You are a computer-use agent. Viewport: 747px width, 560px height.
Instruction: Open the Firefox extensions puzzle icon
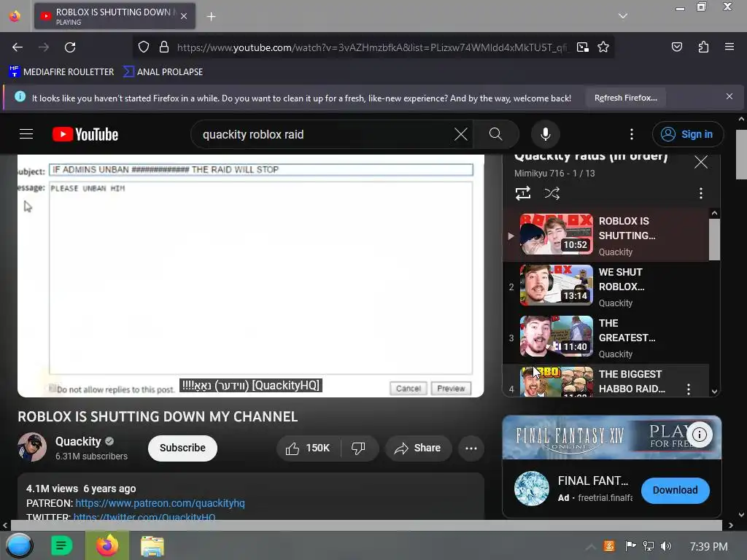(x=703, y=47)
